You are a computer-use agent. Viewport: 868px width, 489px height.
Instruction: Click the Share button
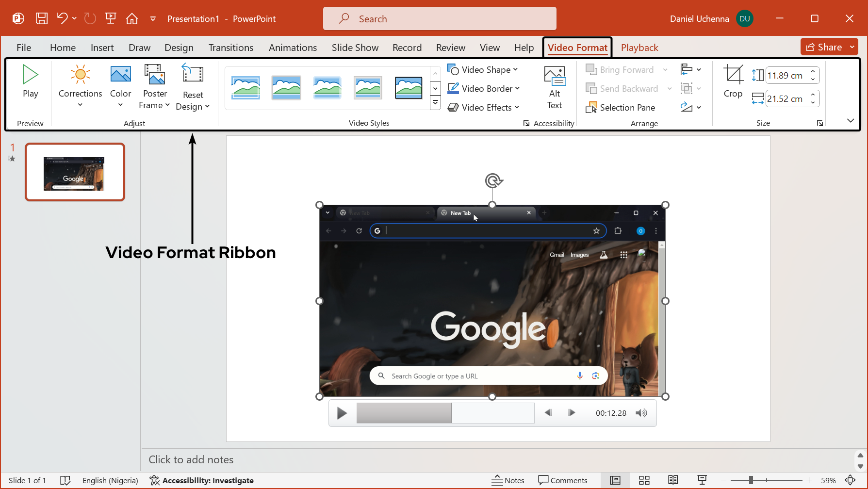pyautogui.click(x=824, y=47)
